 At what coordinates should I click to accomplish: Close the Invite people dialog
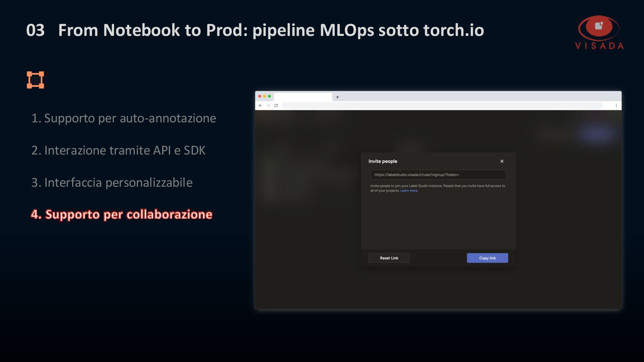click(x=502, y=161)
